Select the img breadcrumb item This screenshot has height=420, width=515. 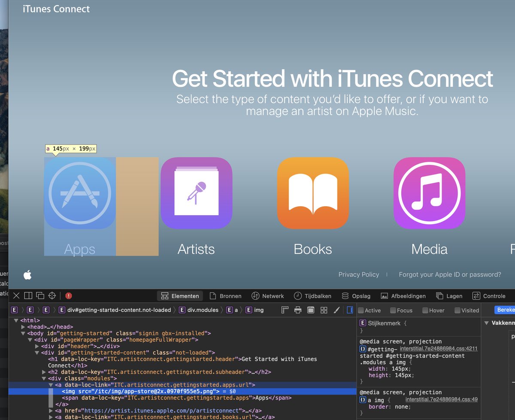point(254,310)
